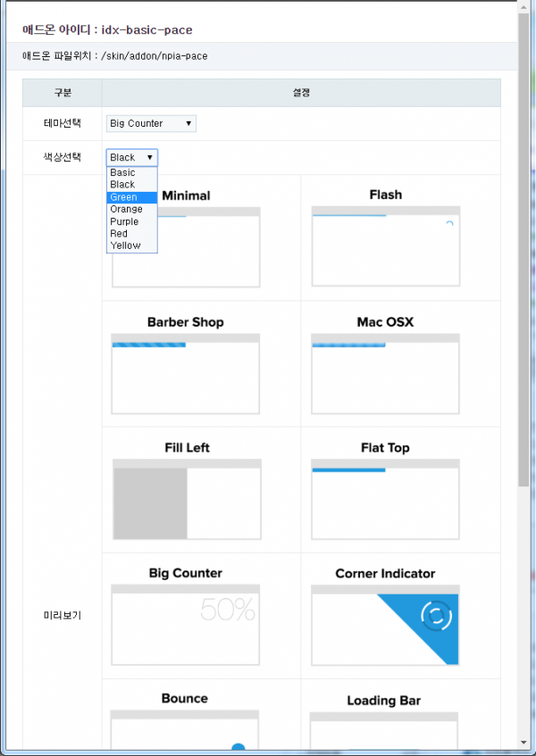Image resolution: width=536 pixels, height=756 pixels.
Task: Choose Purple in the color list
Action: tap(125, 221)
